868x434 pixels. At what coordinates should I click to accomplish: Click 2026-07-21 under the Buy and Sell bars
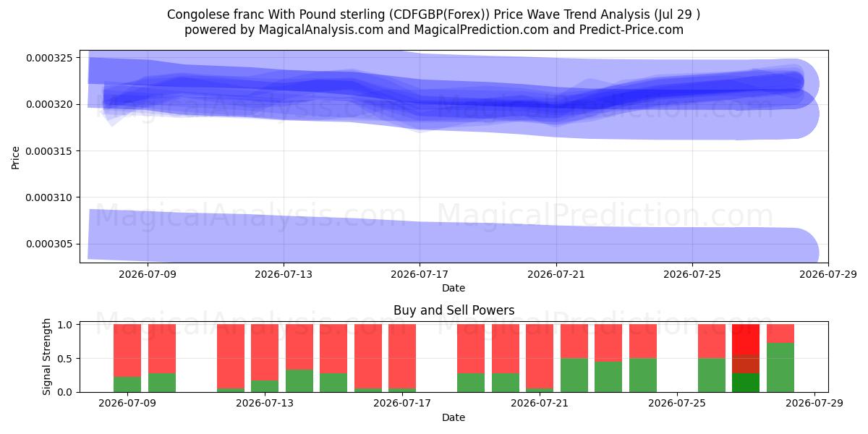(x=540, y=404)
